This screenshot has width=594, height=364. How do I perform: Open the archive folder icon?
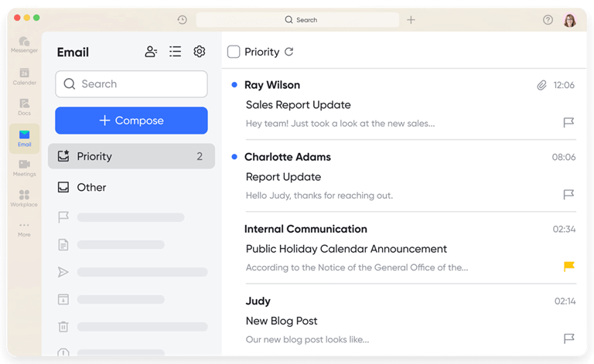tap(63, 299)
